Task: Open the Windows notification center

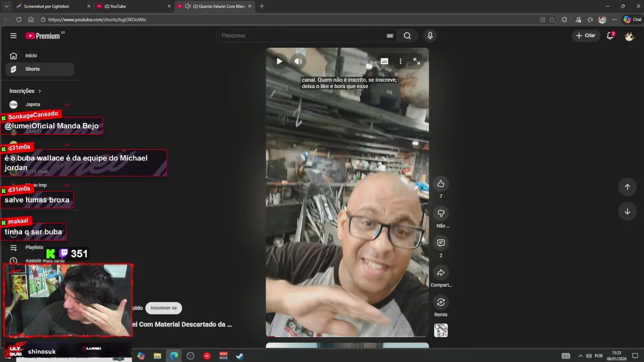Action: pos(635,356)
